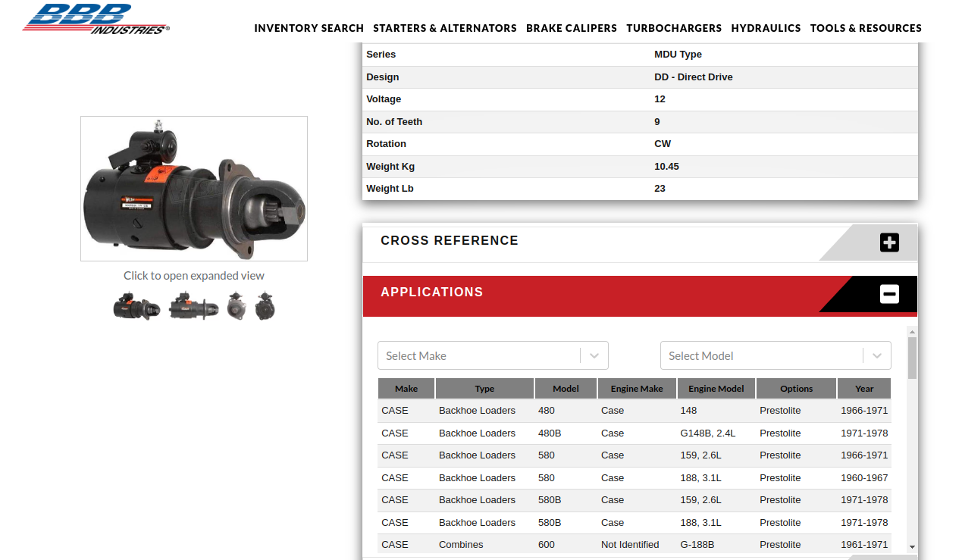
Task: Click the Make column header
Action: pyautogui.click(x=406, y=389)
